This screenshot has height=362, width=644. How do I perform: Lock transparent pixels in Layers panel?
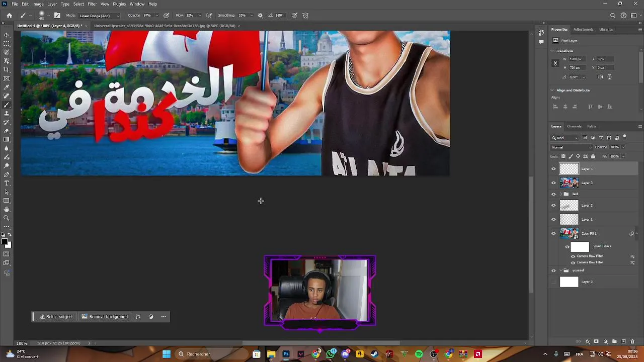563,156
